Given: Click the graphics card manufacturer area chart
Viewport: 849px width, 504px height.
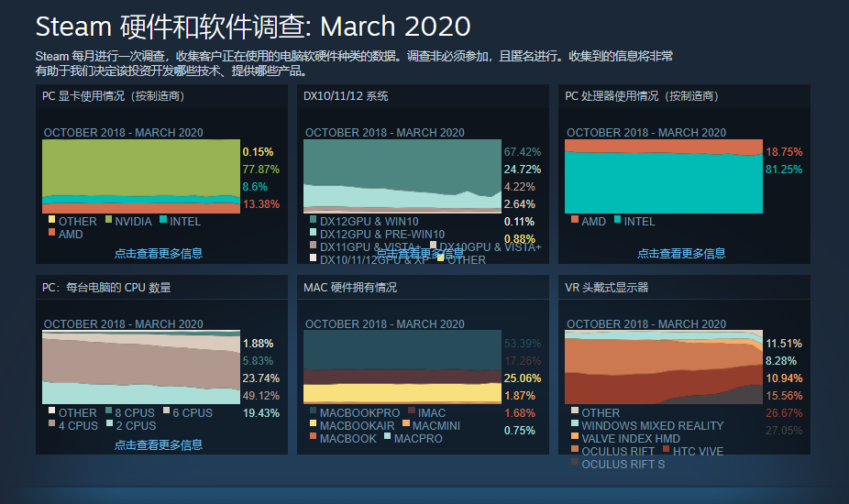Looking at the screenshot, I should (141, 174).
